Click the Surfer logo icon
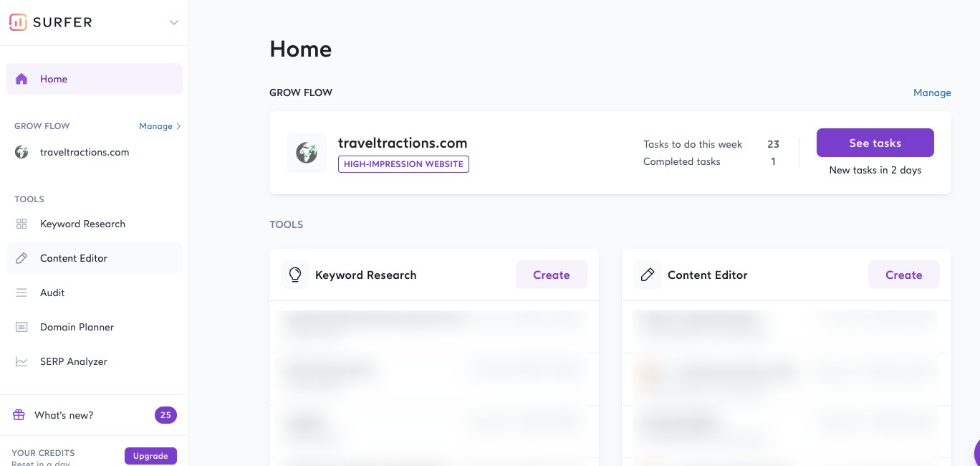 coord(18,22)
